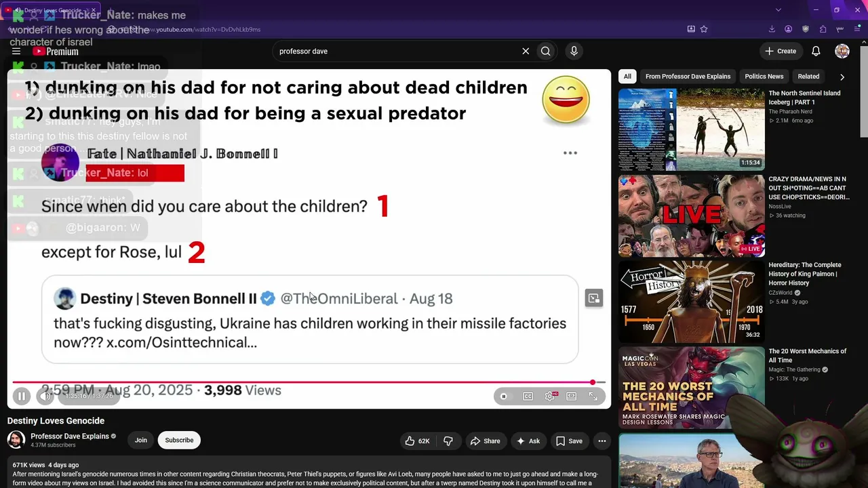Click the three-dot menu on the tweet
The image size is (868, 488).
[x=570, y=153]
